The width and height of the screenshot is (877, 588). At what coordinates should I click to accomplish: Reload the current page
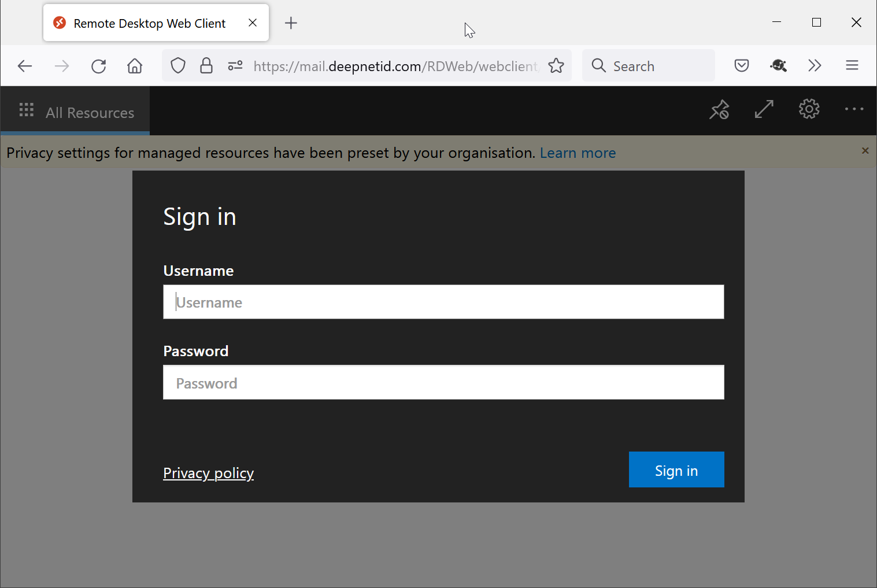click(x=99, y=66)
